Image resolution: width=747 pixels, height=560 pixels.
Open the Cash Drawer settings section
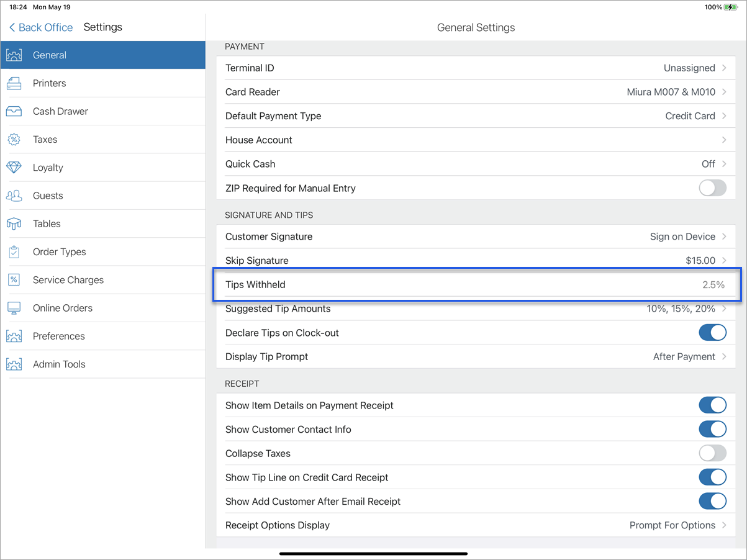pos(103,111)
